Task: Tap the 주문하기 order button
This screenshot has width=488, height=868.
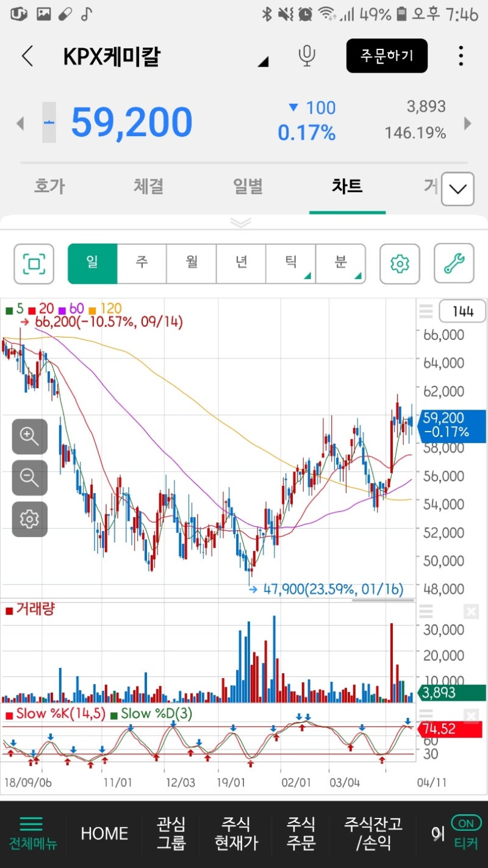Action: [x=387, y=56]
